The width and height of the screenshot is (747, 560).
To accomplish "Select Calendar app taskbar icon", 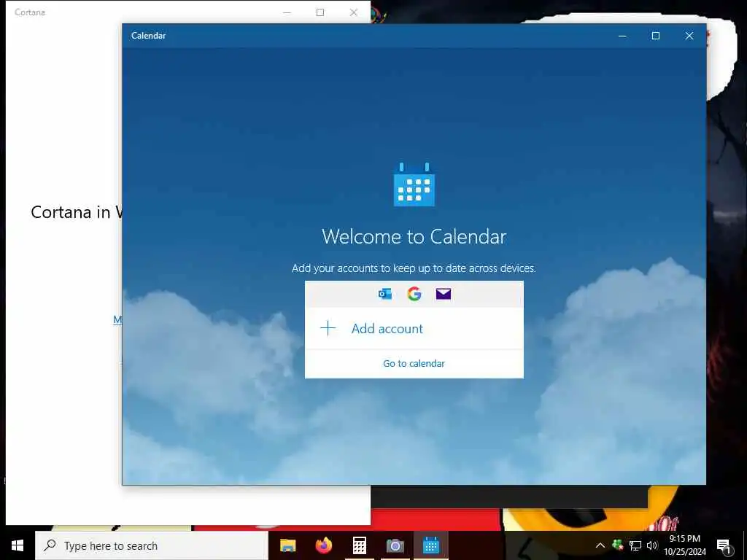I will pyautogui.click(x=430, y=545).
